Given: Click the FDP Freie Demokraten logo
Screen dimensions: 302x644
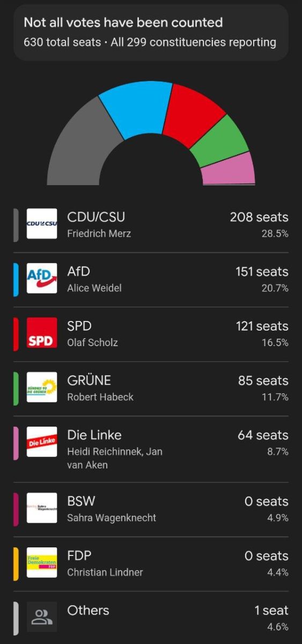Looking at the screenshot, I should click(x=42, y=562).
